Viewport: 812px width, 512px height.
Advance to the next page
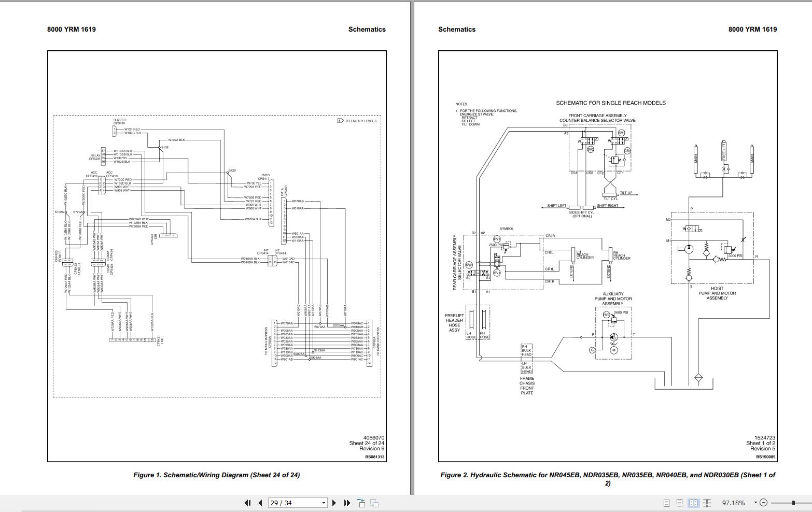(334, 503)
